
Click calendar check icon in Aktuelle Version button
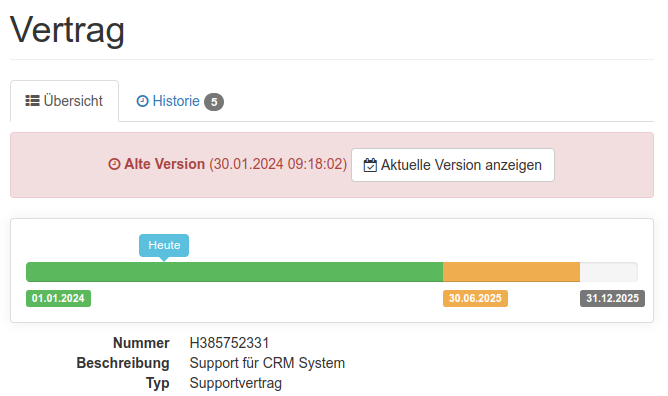pos(370,165)
